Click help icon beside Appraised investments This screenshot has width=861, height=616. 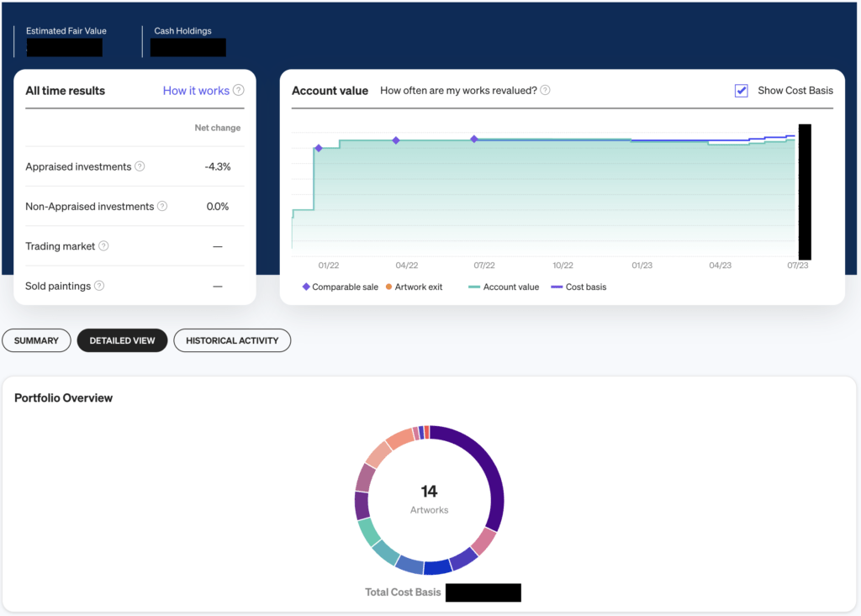[x=140, y=166]
